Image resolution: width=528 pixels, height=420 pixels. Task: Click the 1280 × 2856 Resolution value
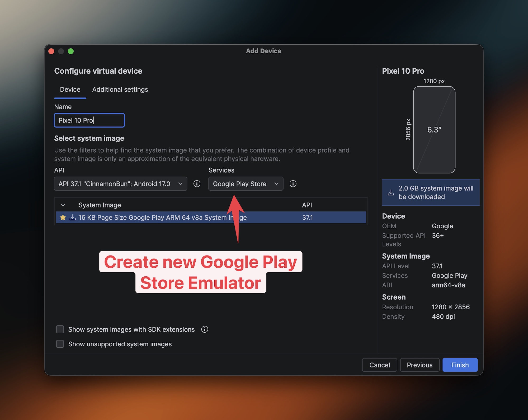pyautogui.click(x=451, y=307)
